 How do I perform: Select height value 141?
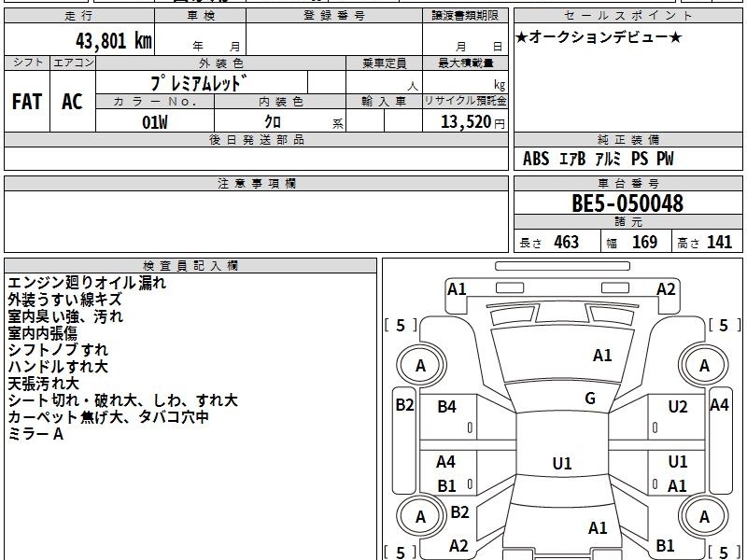pos(719,242)
